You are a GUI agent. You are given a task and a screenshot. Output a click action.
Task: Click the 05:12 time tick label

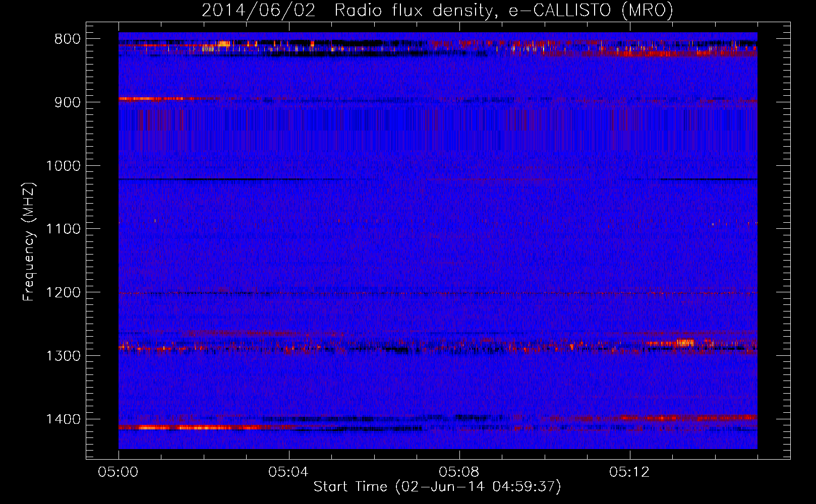tap(630, 472)
